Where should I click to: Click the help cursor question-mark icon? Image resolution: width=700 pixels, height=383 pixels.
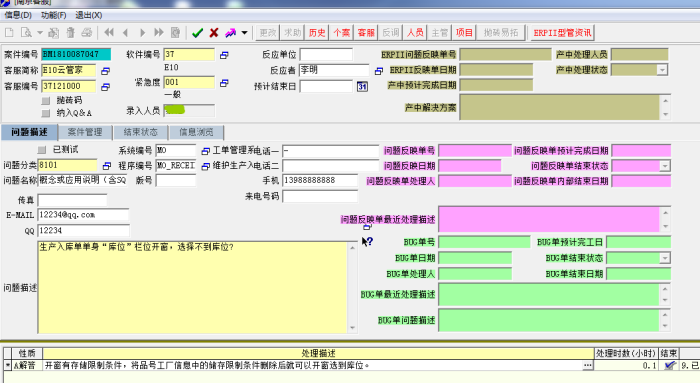point(367,241)
